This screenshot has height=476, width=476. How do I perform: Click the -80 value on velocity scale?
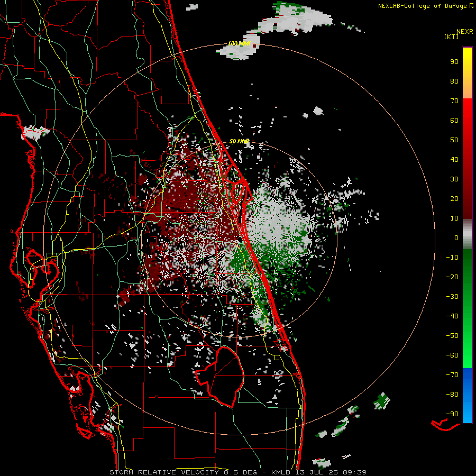pyautogui.click(x=452, y=395)
